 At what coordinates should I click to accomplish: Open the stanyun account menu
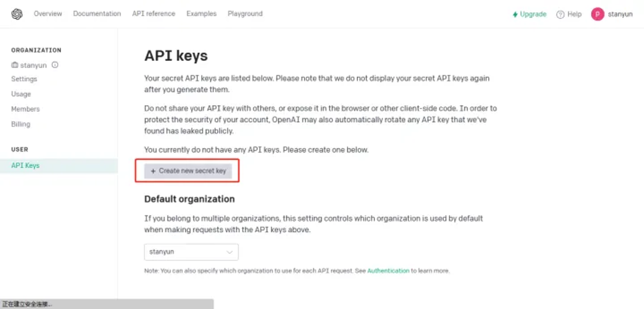612,14
